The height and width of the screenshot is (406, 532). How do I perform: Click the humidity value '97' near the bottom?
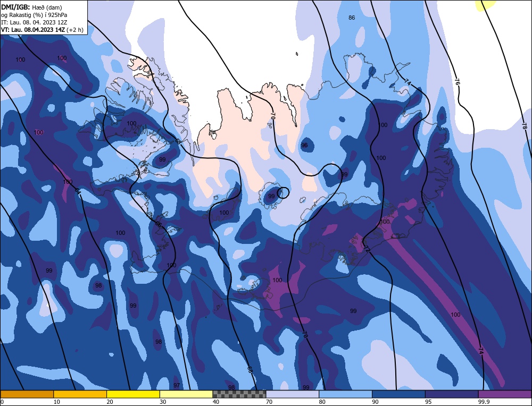pos(177,385)
